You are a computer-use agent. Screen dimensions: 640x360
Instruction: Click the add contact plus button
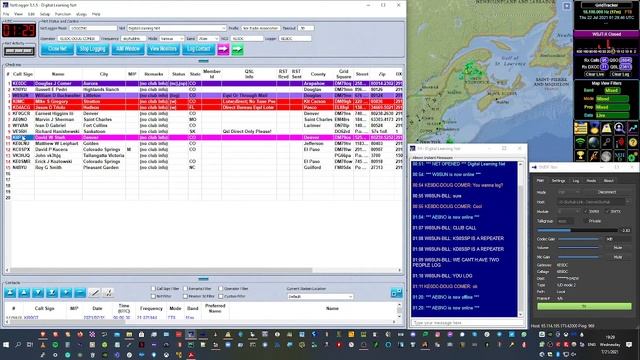(x=66, y=293)
